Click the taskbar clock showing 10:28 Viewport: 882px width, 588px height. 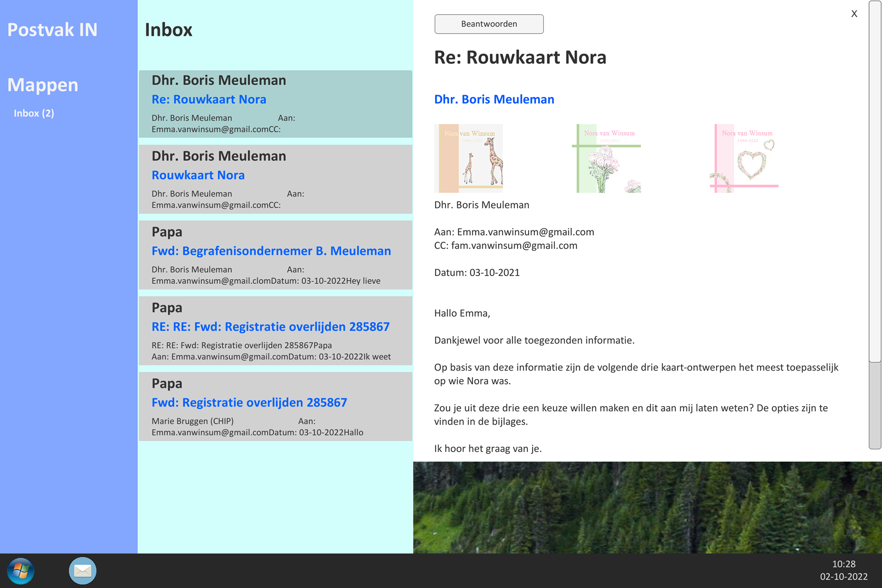(844, 564)
